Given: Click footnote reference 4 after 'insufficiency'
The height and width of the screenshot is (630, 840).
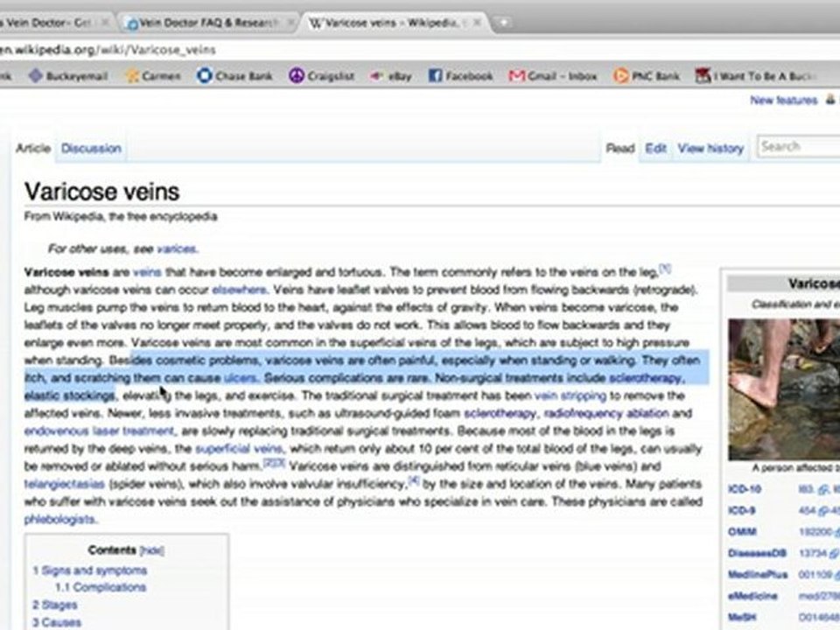Looking at the screenshot, I should 414,480.
